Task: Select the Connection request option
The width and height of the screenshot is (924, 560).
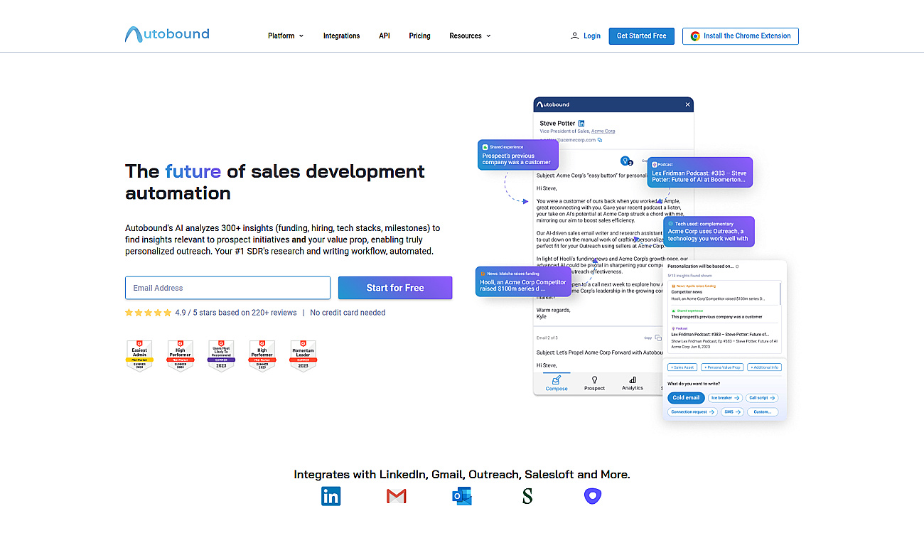Action: pos(692,412)
